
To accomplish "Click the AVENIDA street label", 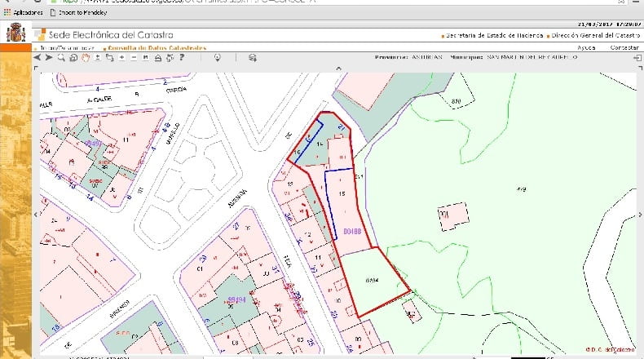I will click(238, 198).
